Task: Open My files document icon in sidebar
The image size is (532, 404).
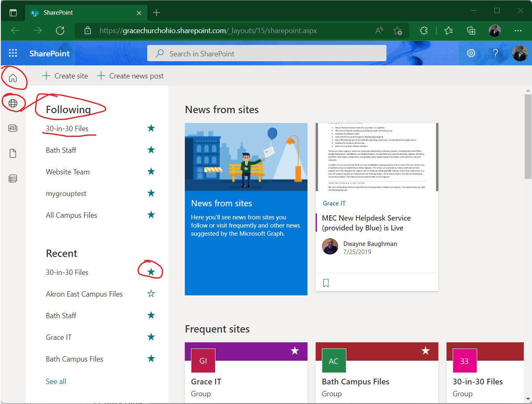Action: click(x=13, y=154)
